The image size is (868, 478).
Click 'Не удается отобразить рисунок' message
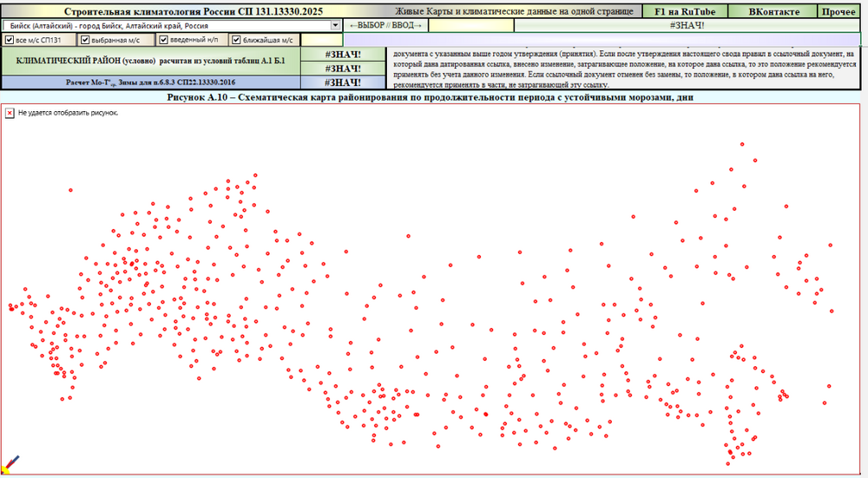pos(68,113)
